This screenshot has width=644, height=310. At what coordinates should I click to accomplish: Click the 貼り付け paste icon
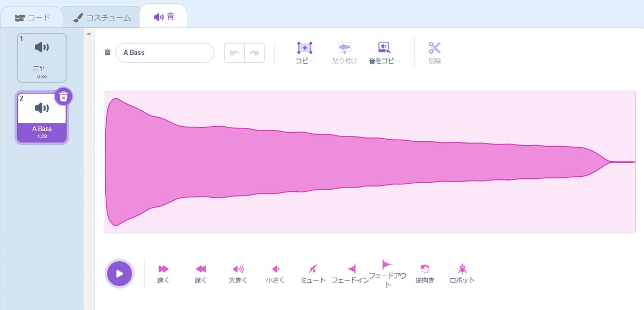pyautogui.click(x=344, y=53)
